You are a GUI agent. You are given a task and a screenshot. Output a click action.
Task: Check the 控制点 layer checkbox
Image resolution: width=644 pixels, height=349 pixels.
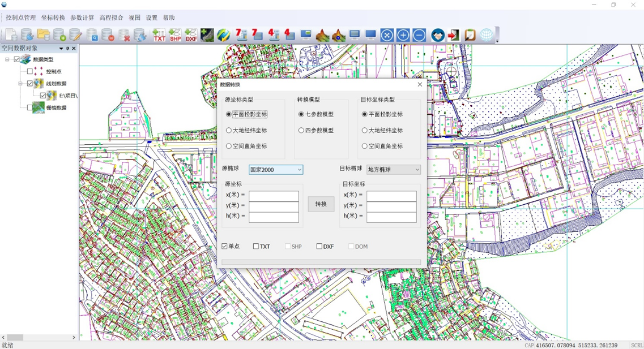30,72
